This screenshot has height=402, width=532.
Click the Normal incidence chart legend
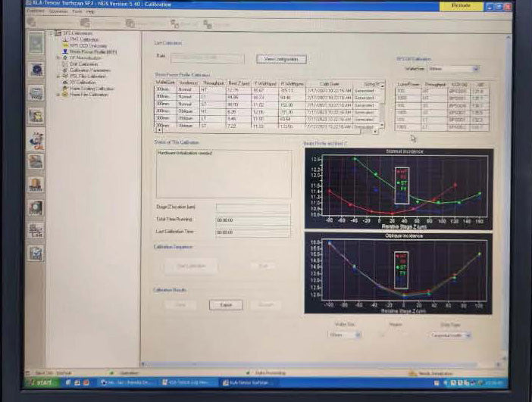402,185
